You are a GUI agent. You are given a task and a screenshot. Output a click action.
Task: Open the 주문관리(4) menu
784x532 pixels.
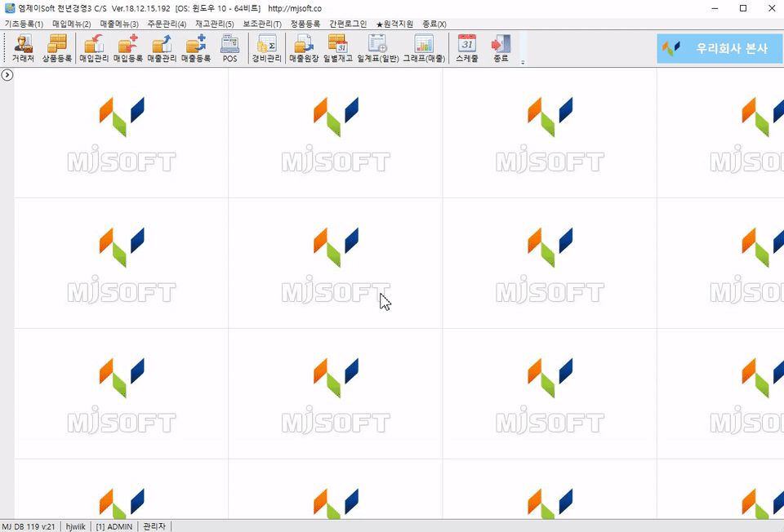(x=167, y=24)
